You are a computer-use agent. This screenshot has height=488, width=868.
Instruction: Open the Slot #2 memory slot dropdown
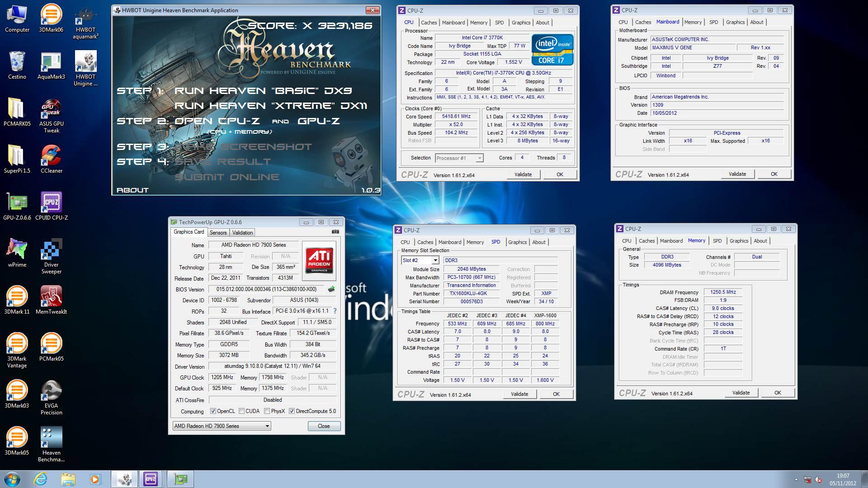click(420, 260)
